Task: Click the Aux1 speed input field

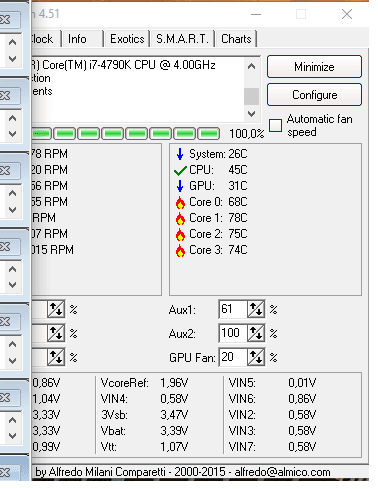Action: (233, 309)
